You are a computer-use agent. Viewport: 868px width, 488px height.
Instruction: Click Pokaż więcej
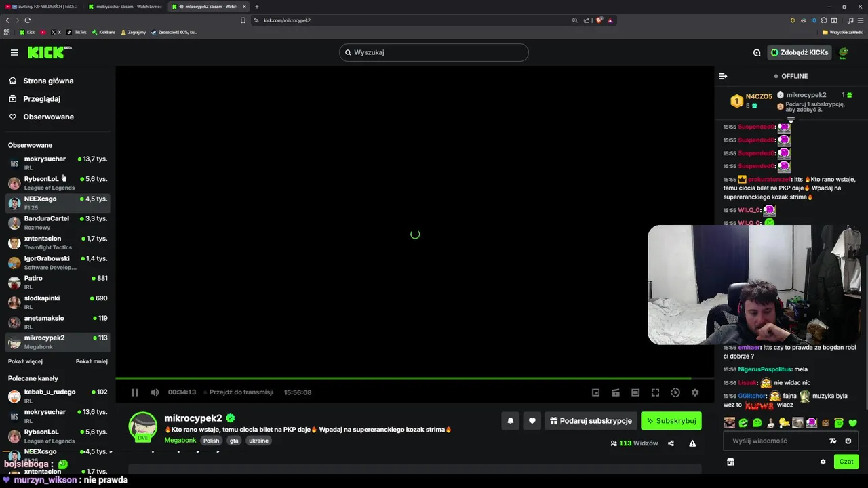[25, 361]
